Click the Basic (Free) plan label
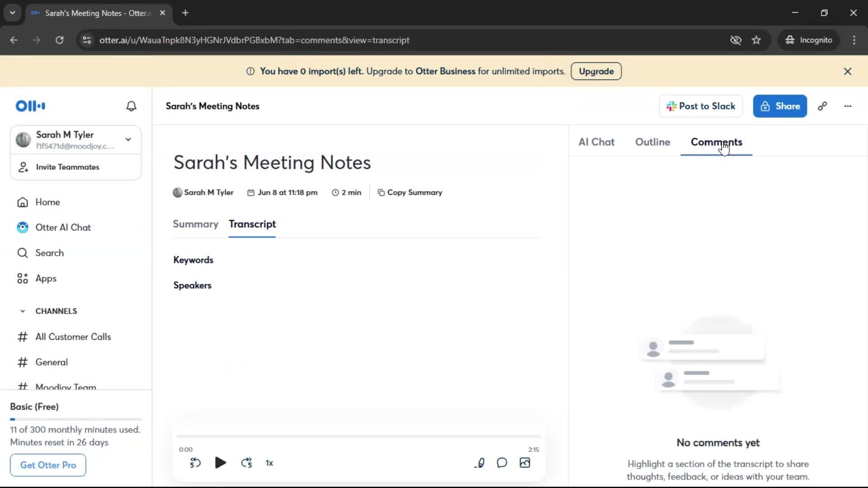The image size is (868, 488). 34,407
